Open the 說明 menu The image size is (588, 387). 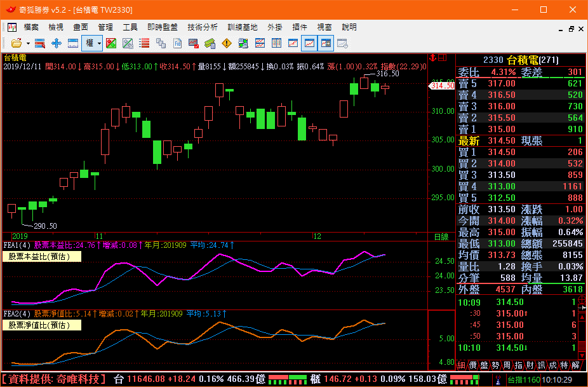pyautogui.click(x=349, y=27)
